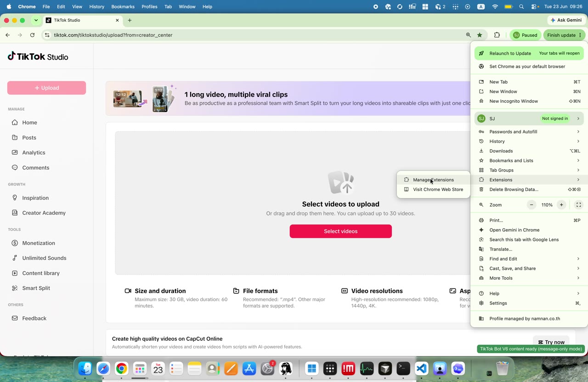
Task: Open Settings from Chrome menu
Action: coord(529,303)
